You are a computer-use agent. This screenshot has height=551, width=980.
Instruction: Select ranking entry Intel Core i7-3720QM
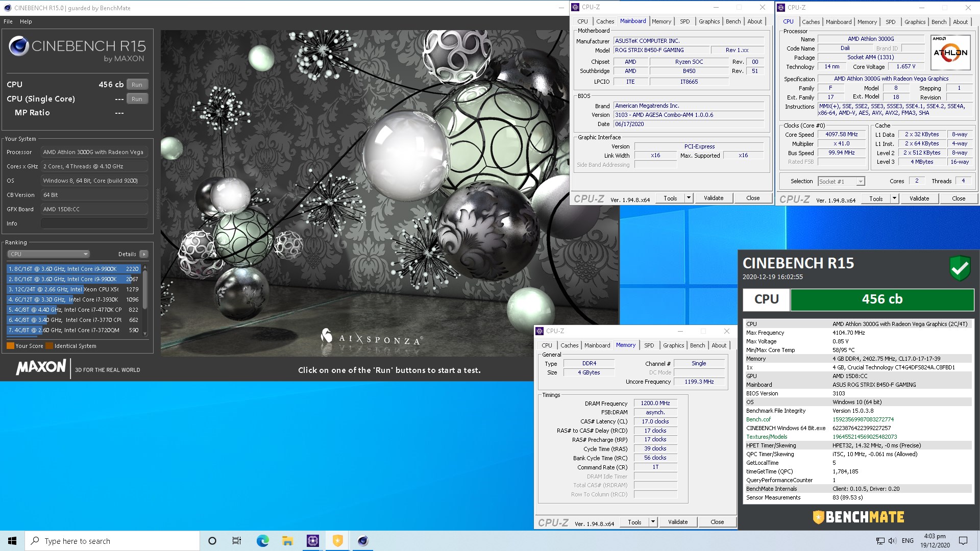[73, 330]
